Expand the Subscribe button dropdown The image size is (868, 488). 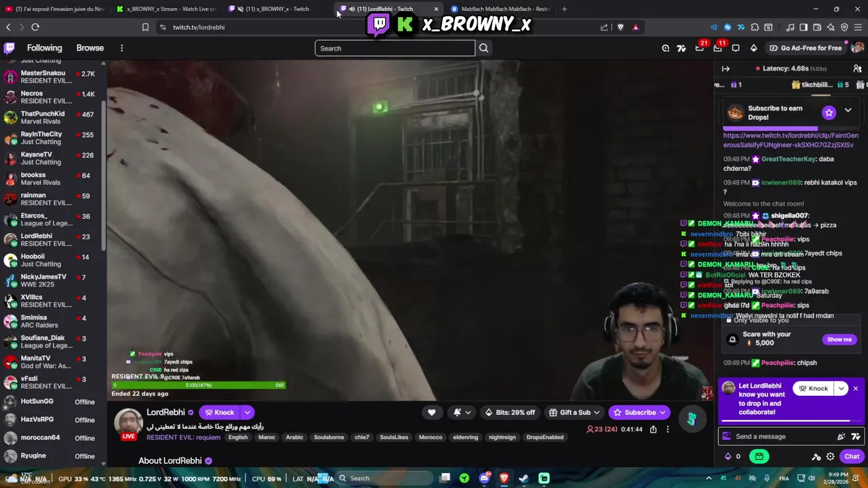(663, 412)
